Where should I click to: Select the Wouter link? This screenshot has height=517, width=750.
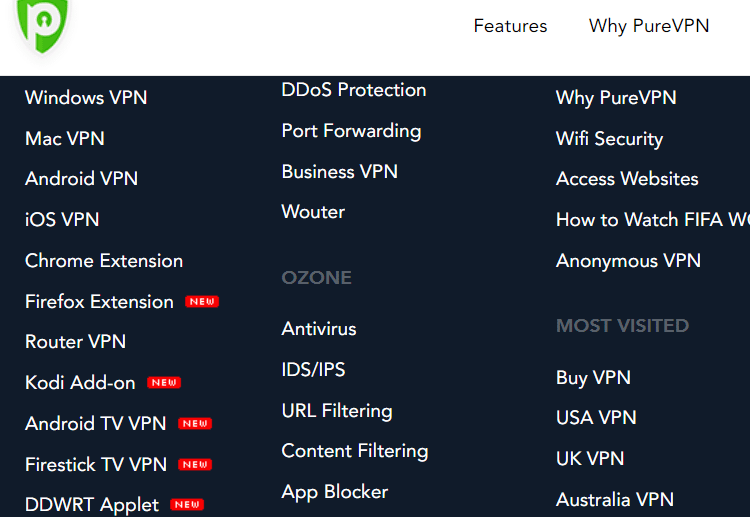click(x=313, y=212)
